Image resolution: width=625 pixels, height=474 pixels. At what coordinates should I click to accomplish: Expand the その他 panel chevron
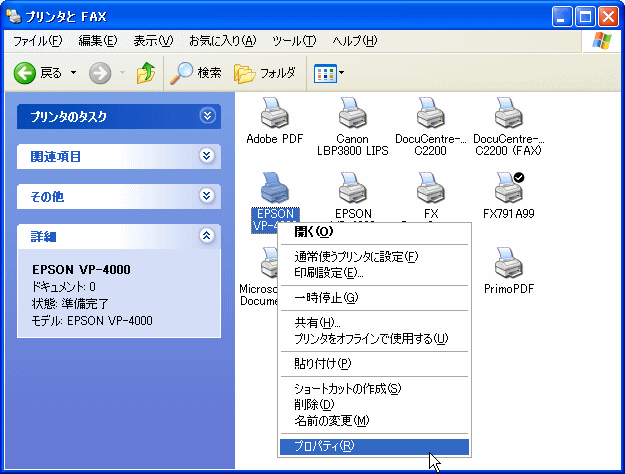[x=206, y=196]
